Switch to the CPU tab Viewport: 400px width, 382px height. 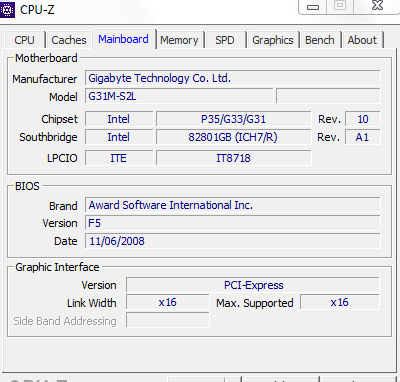(x=24, y=40)
